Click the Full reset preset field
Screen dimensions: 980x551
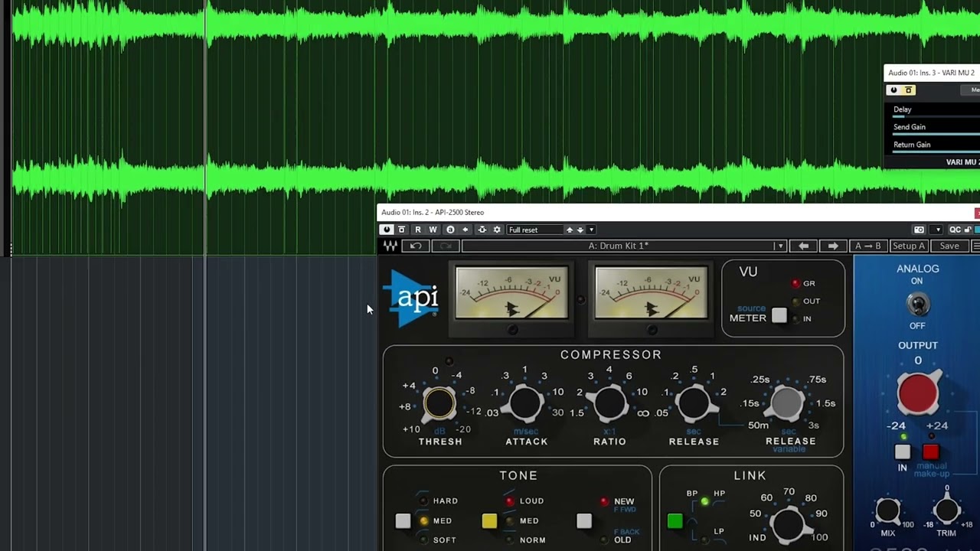tap(534, 230)
